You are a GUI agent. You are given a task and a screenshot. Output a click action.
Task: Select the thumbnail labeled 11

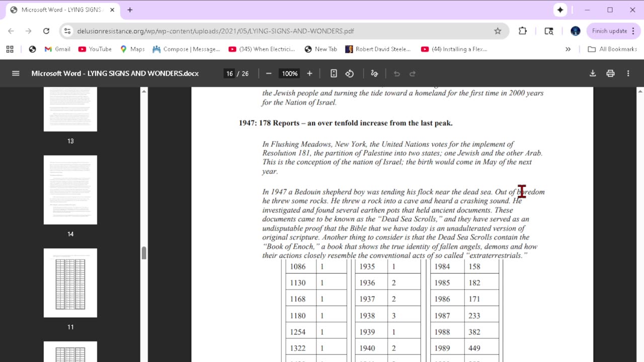click(70, 283)
